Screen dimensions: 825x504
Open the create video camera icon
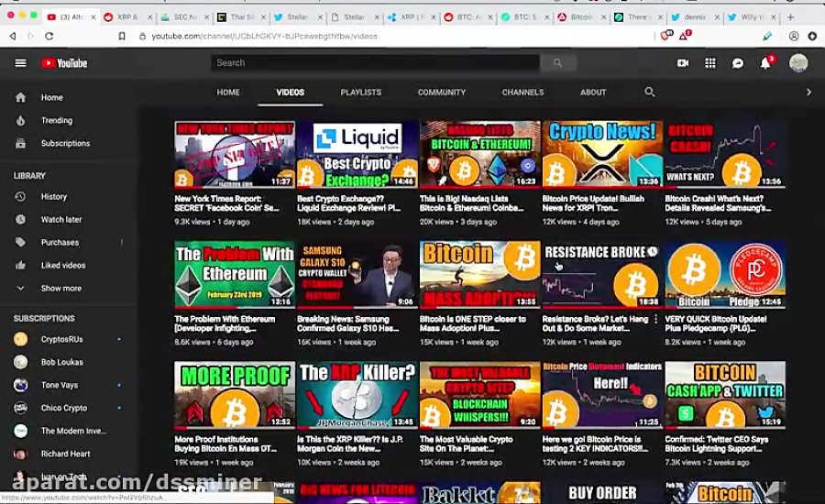[x=683, y=63]
